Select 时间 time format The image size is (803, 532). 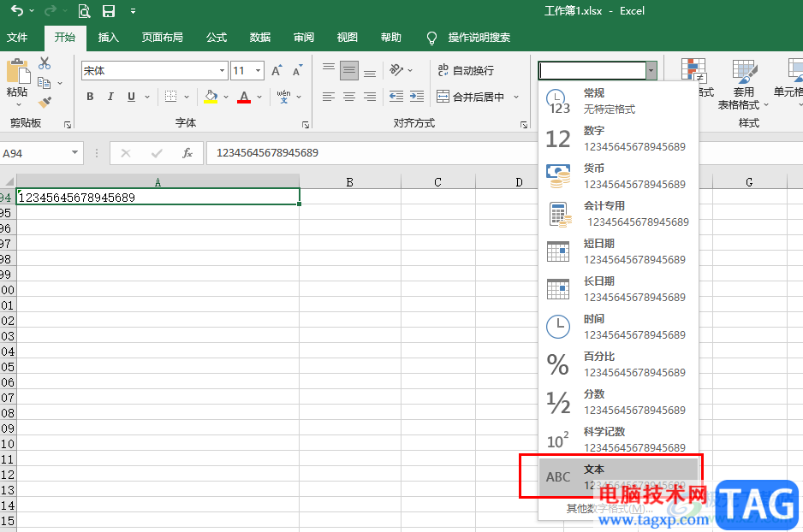(618, 327)
